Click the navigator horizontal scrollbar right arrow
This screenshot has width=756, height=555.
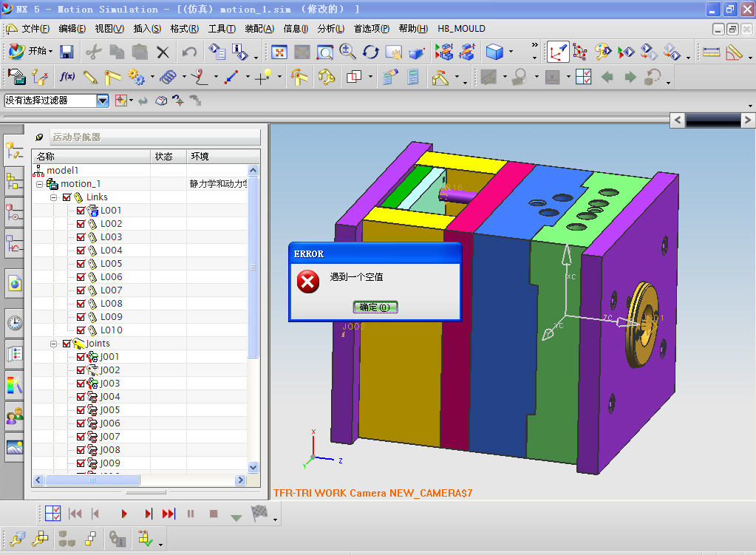241,480
